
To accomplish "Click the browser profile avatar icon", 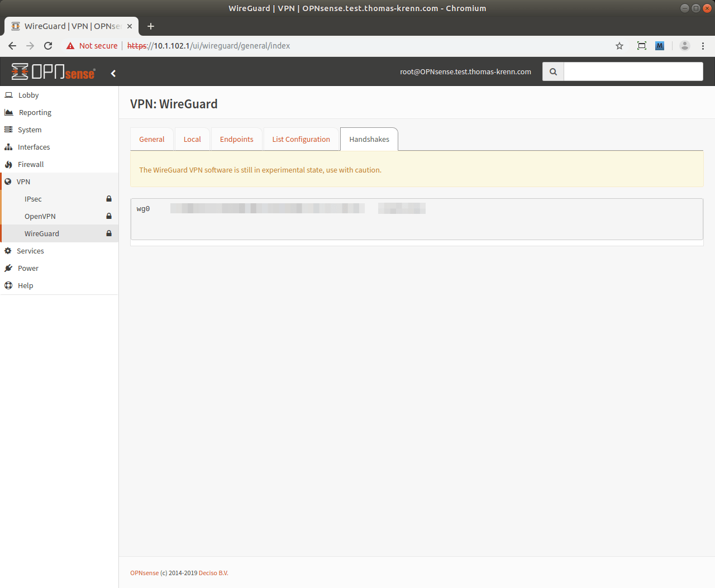I will click(x=684, y=46).
